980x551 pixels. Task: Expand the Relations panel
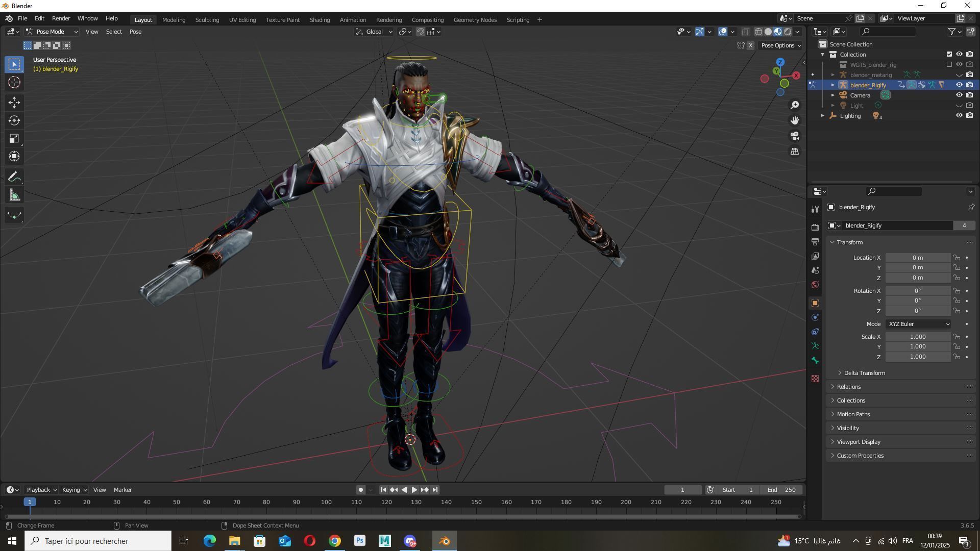[848, 387]
